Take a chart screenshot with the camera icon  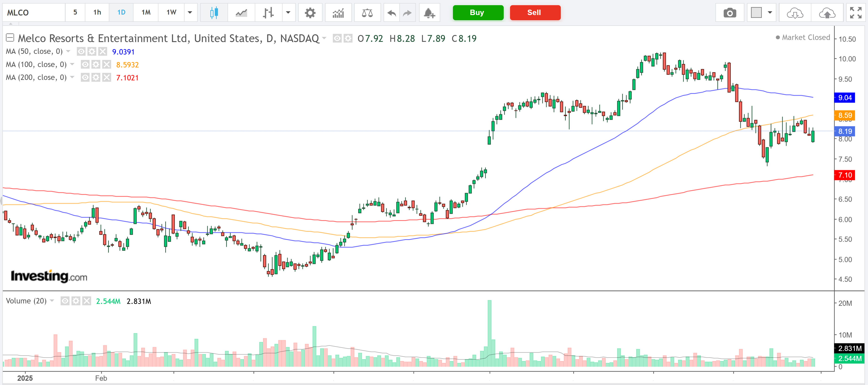coord(730,12)
